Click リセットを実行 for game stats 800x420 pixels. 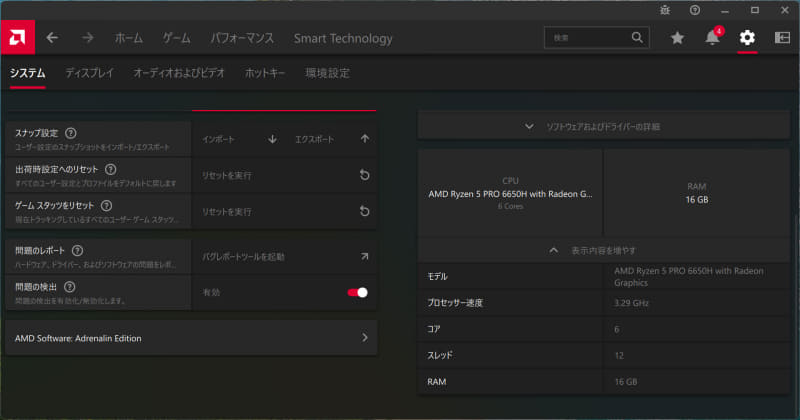[227, 211]
